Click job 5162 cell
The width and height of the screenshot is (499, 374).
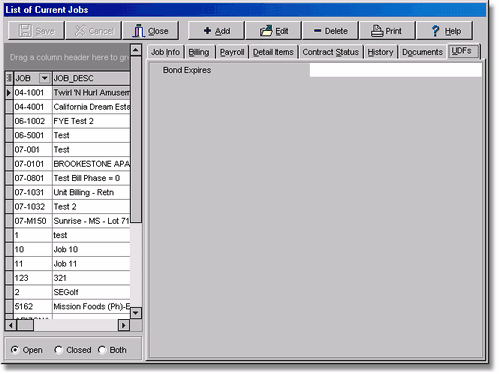tap(33, 307)
